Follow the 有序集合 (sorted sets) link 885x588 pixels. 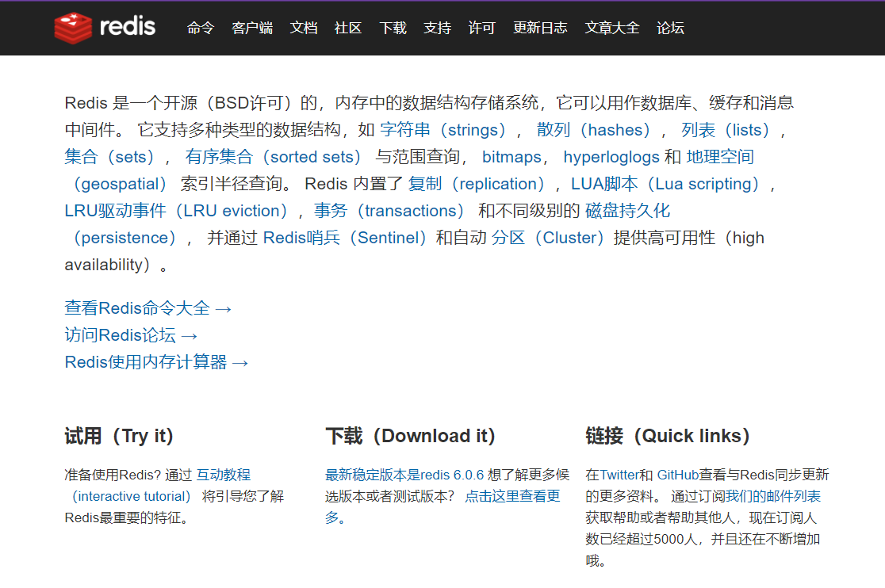pyautogui.click(x=273, y=157)
